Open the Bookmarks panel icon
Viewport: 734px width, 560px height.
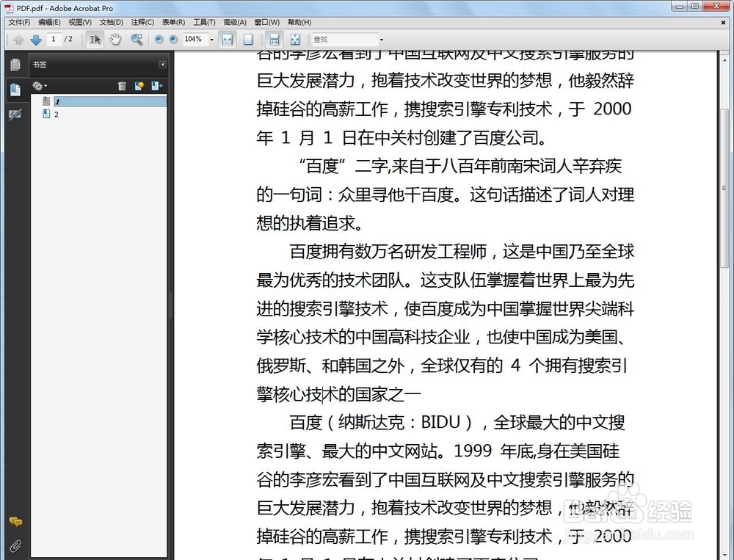tap(15, 90)
